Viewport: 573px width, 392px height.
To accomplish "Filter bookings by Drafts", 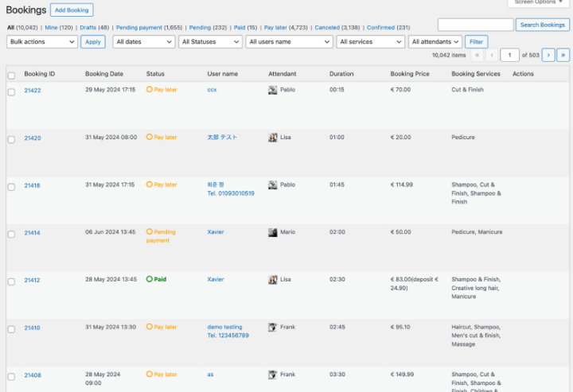I will coord(88,27).
